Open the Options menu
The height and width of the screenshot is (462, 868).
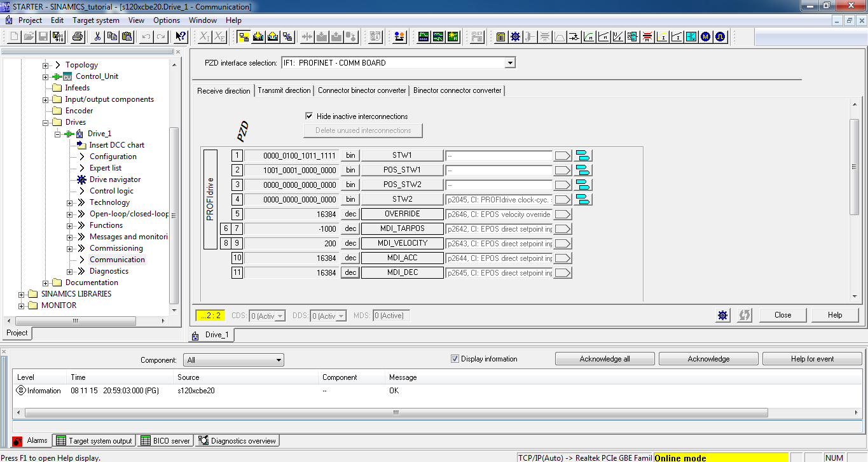click(167, 20)
